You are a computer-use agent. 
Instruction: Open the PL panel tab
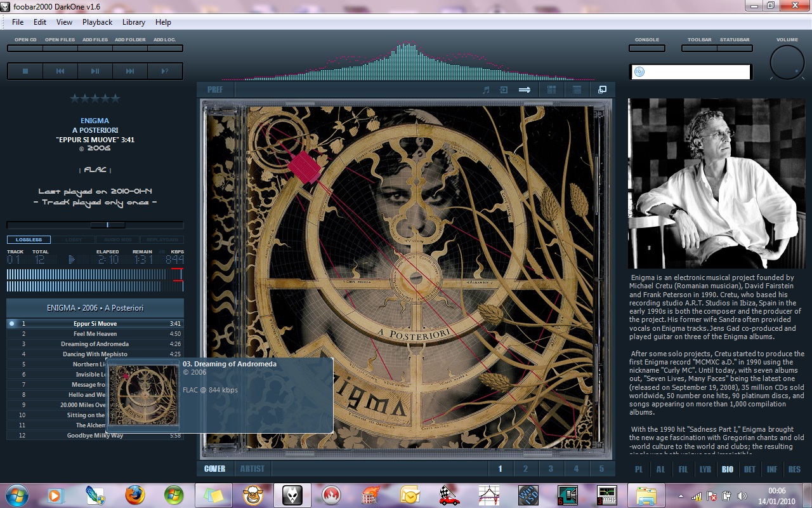pyautogui.click(x=639, y=470)
